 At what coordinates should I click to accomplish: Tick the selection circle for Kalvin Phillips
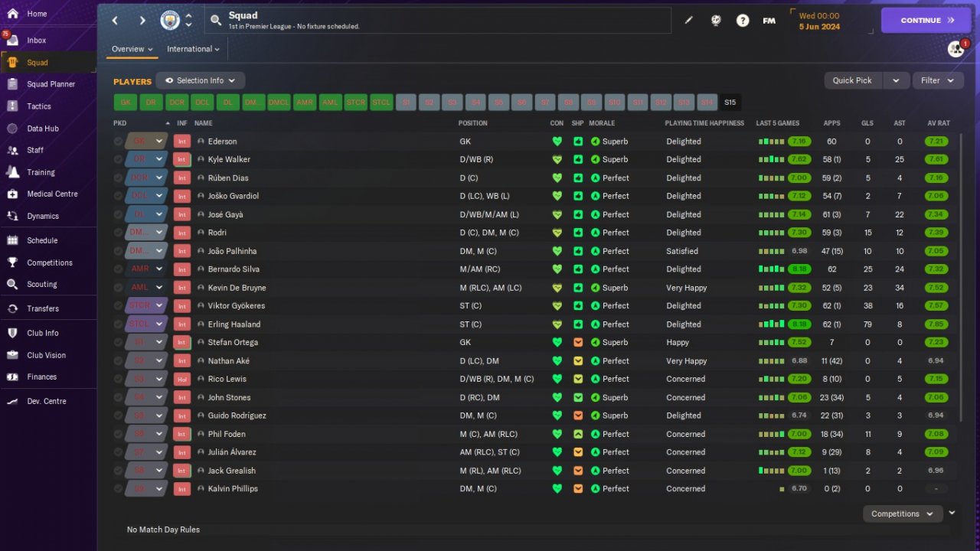118,489
